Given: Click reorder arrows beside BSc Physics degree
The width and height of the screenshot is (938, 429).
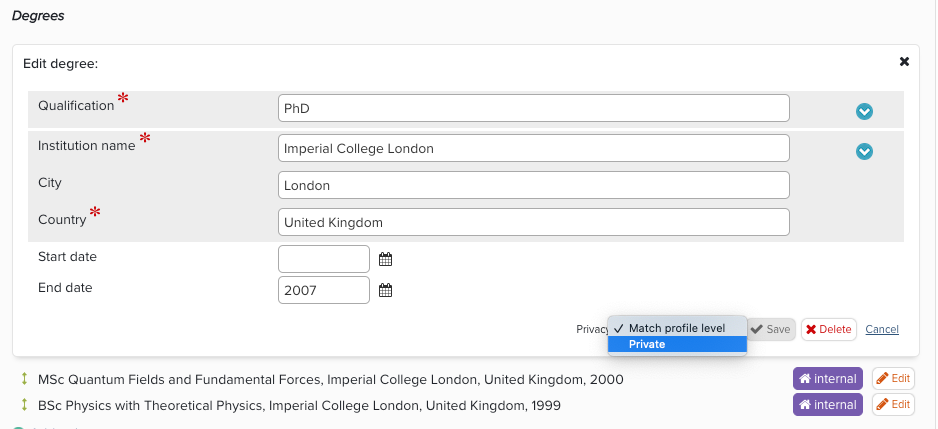Looking at the screenshot, I should pyautogui.click(x=24, y=405).
